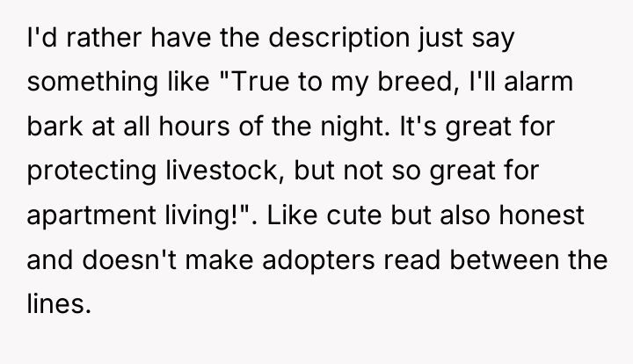Viewport: 633px width, 364px height.
Task: Click the word "livestock," in fourth line
Action: 225,171
